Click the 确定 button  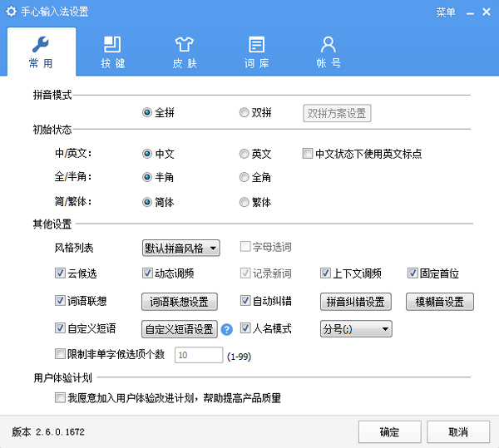(x=390, y=431)
